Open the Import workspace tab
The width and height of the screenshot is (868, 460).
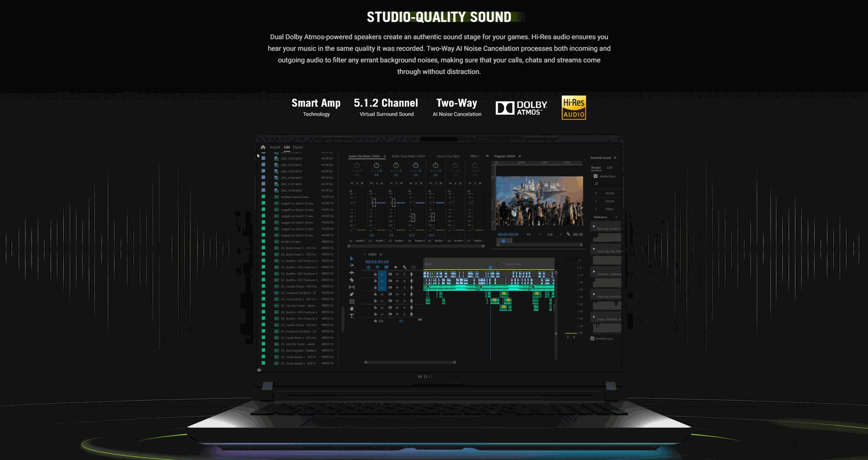tap(275, 147)
